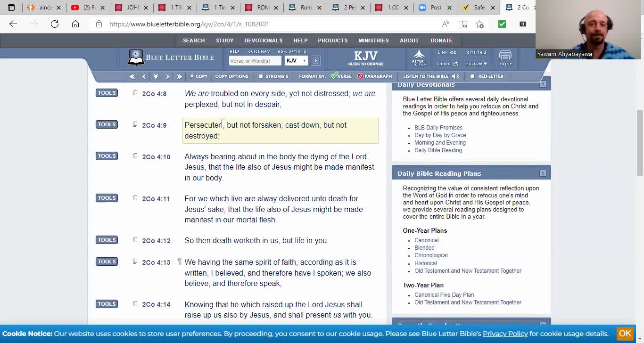Click the Verse or Word(s) search field
This screenshot has height=343, width=644.
click(x=255, y=60)
